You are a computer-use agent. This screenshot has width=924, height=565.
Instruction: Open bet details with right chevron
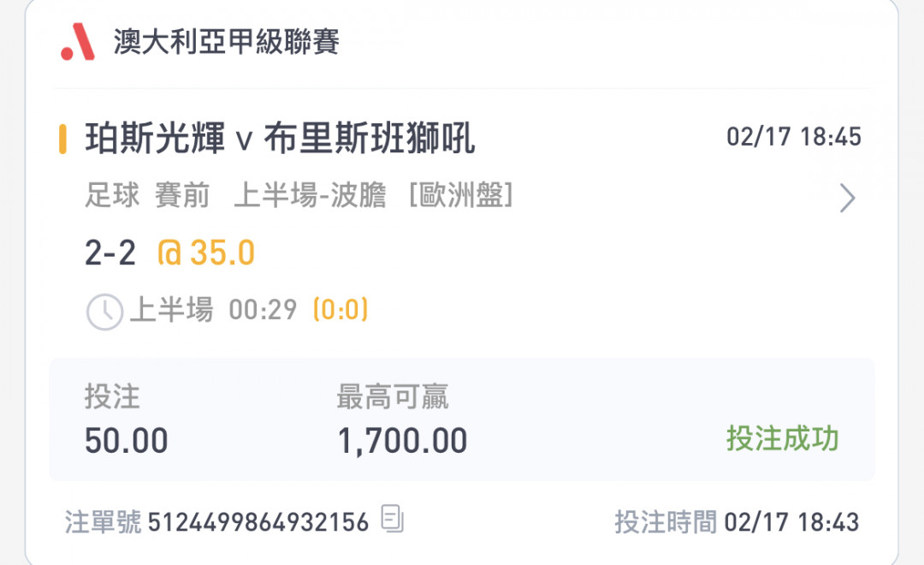847,198
